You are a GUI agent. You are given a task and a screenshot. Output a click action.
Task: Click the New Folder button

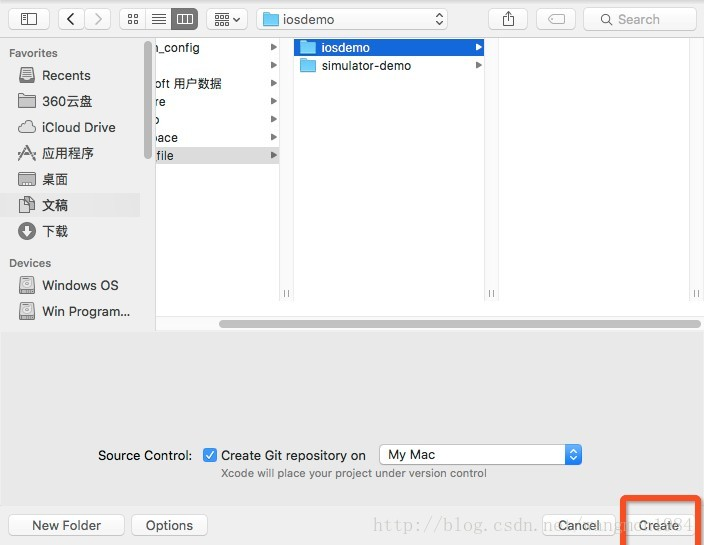click(66, 525)
